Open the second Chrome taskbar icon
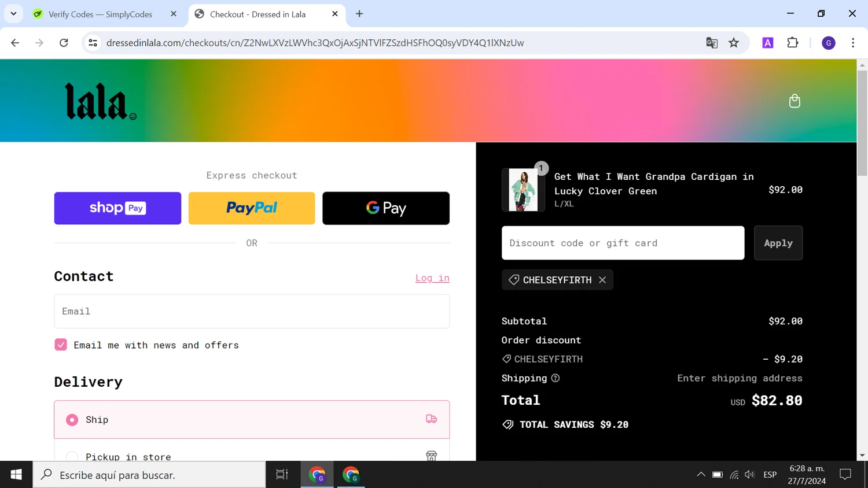 351,475
